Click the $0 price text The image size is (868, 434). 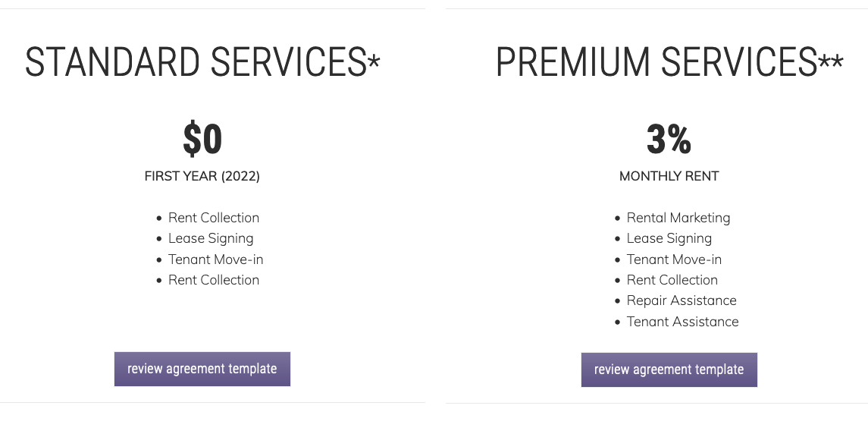(202, 139)
